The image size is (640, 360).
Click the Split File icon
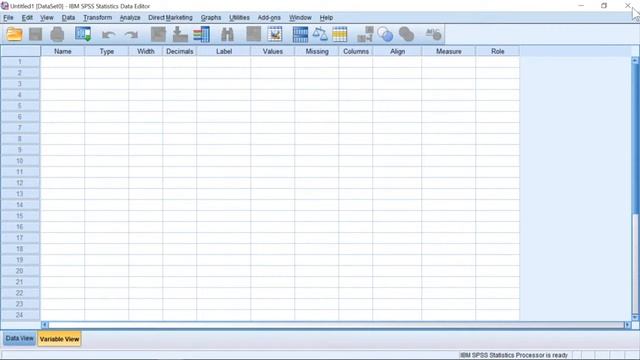300,34
